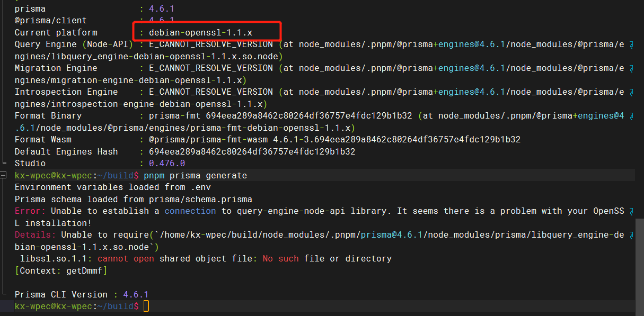Click the line-wrap indicator on Format Binary line

point(631,116)
